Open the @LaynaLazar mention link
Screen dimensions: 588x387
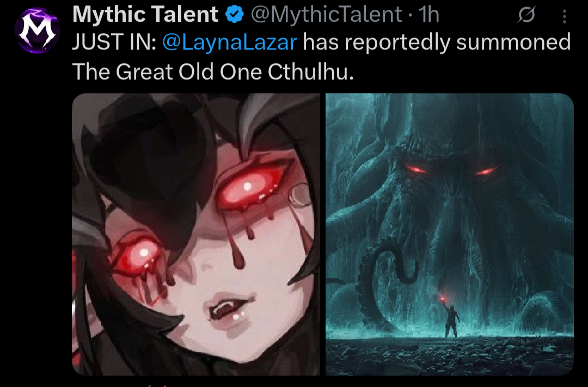pos(230,42)
